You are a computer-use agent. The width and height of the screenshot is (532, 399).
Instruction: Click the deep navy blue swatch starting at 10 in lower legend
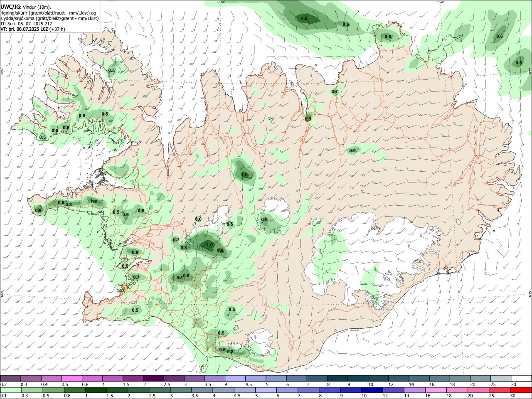[x=372, y=390]
